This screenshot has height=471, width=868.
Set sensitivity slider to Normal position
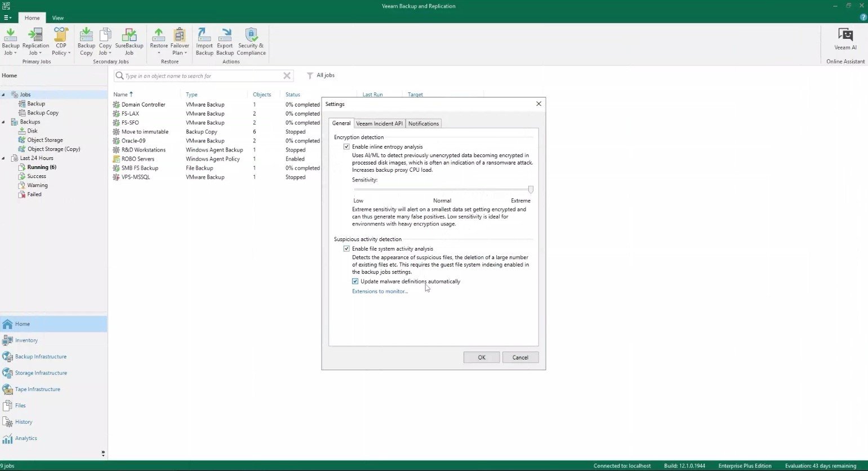click(442, 190)
